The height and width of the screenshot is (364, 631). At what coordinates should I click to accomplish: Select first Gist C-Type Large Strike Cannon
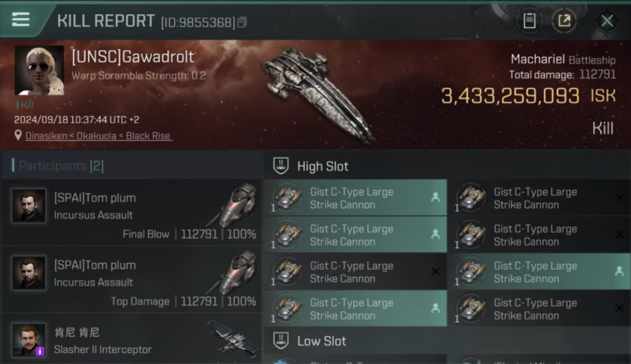(355, 198)
